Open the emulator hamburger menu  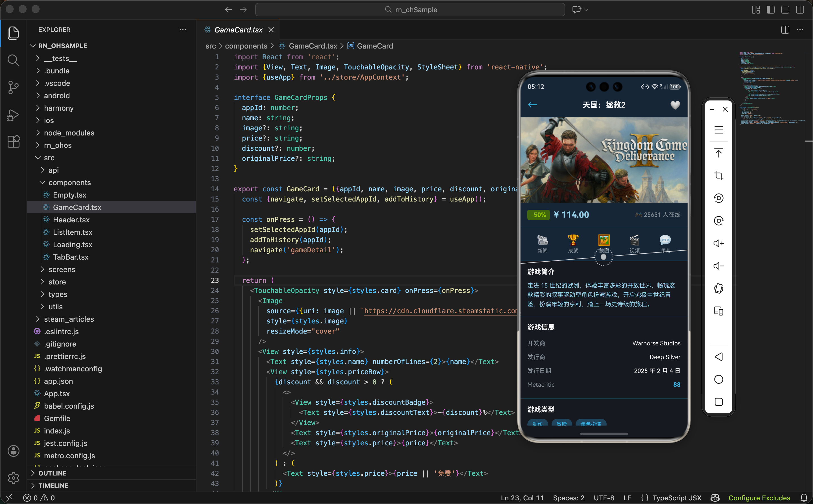click(719, 130)
